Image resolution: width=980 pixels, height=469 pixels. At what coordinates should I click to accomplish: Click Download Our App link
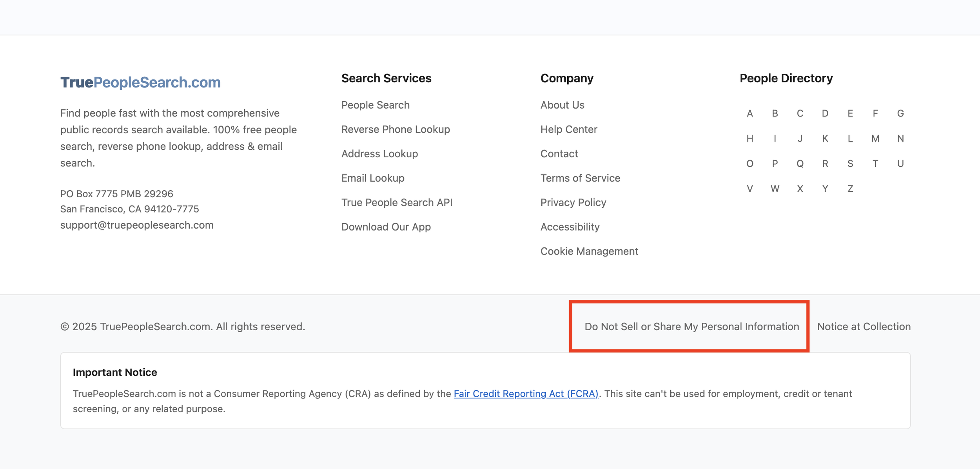pos(386,227)
